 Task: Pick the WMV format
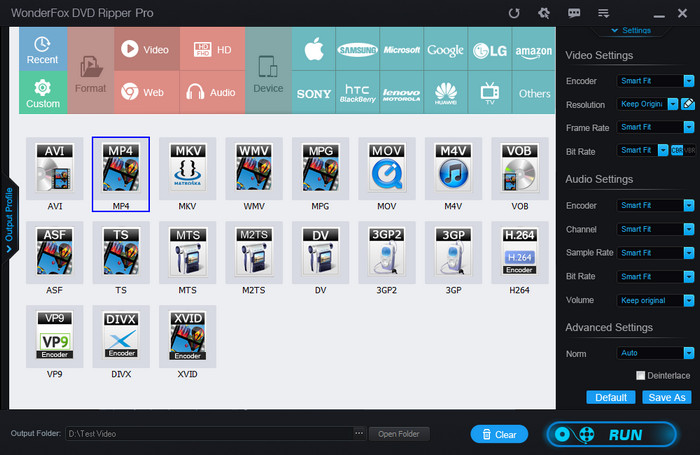pos(254,169)
